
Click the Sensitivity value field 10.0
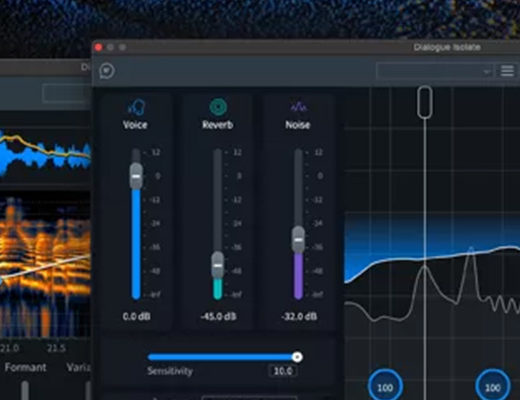[283, 371]
